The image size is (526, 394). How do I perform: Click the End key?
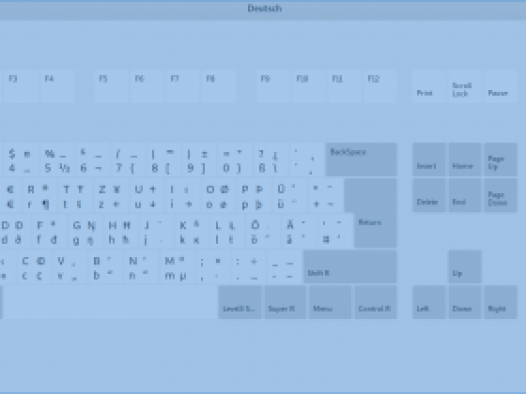(465, 195)
